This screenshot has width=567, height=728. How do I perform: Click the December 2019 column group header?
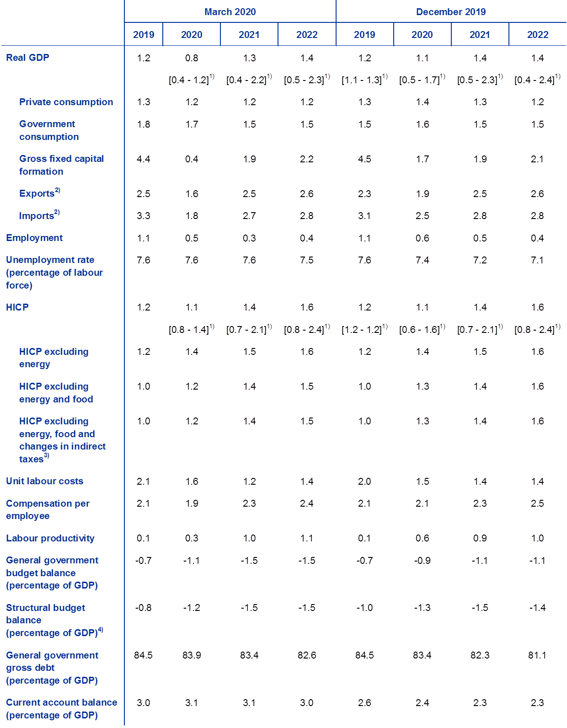pyautogui.click(x=451, y=12)
